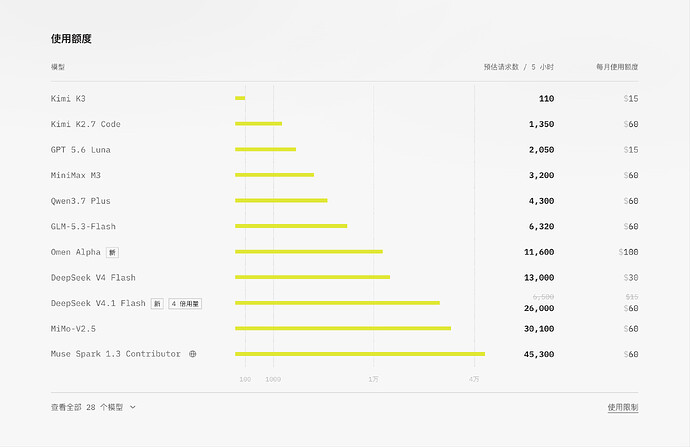Viewport: 690px width, 447px height.
Task: Click the 模型 column header
Action: tap(58, 67)
